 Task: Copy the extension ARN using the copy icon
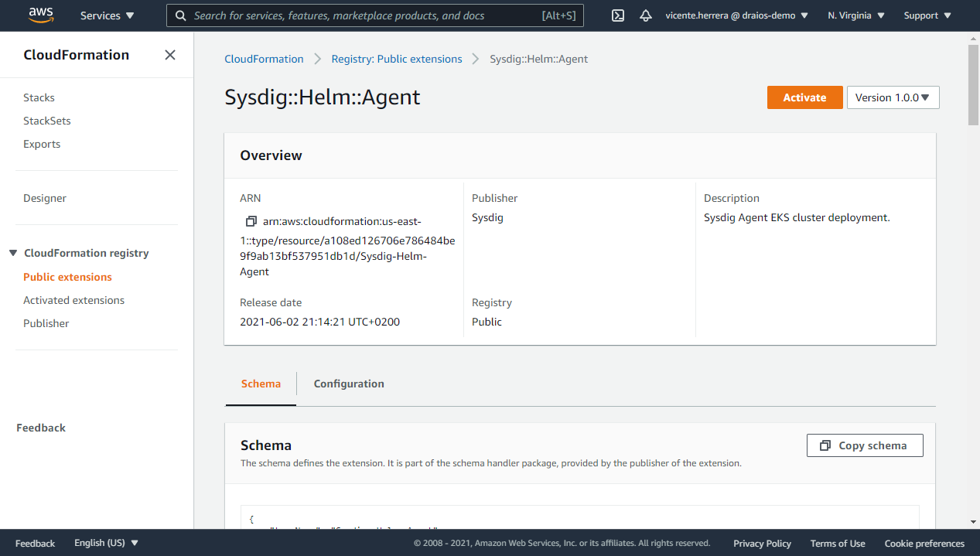[x=249, y=221]
